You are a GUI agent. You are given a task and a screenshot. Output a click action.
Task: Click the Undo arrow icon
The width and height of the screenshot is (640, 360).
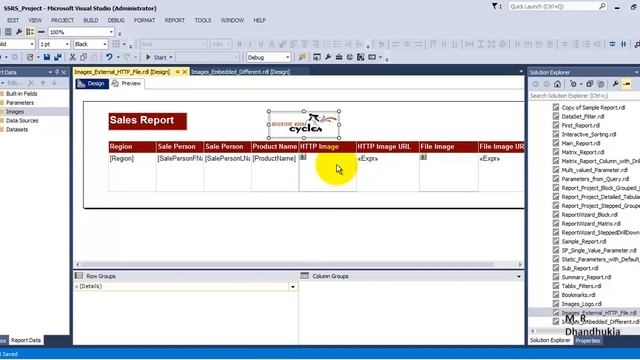(x=109, y=57)
